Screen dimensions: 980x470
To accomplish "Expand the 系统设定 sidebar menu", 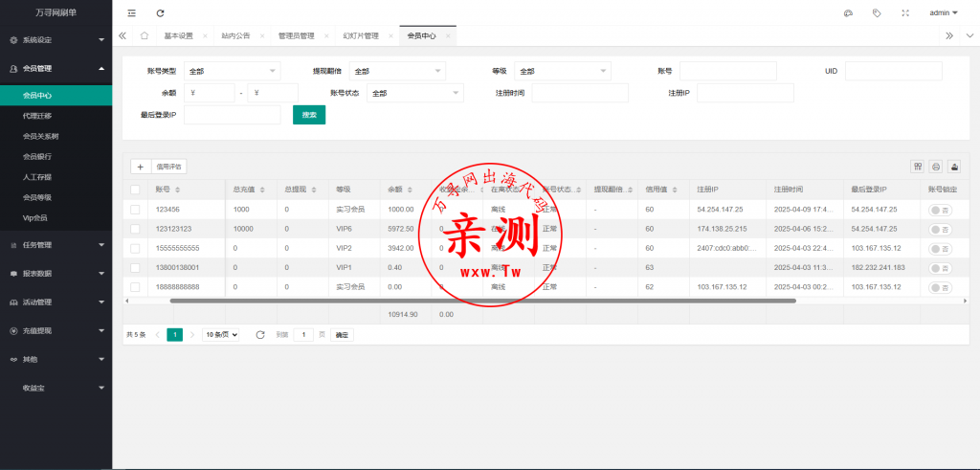I will coord(56,40).
